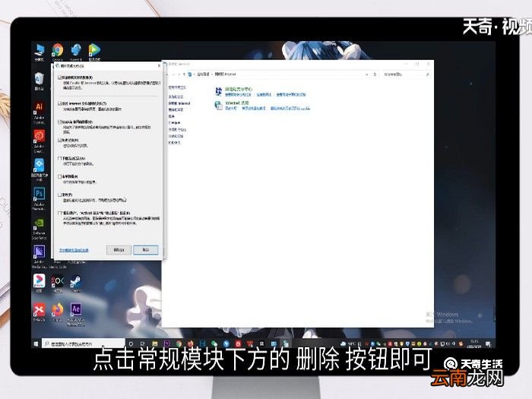
Task: Enable Tracking Protection and ActiveX Filtering checkbox
Action: coord(60,213)
